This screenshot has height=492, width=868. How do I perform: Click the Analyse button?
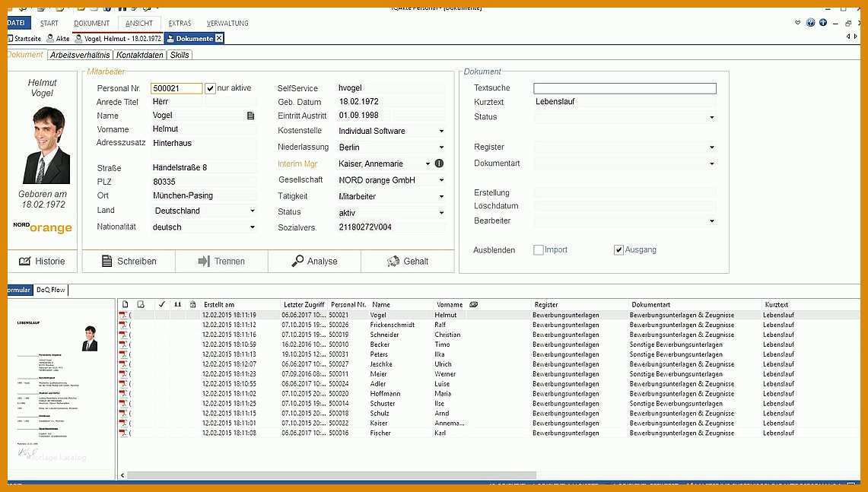click(314, 262)
